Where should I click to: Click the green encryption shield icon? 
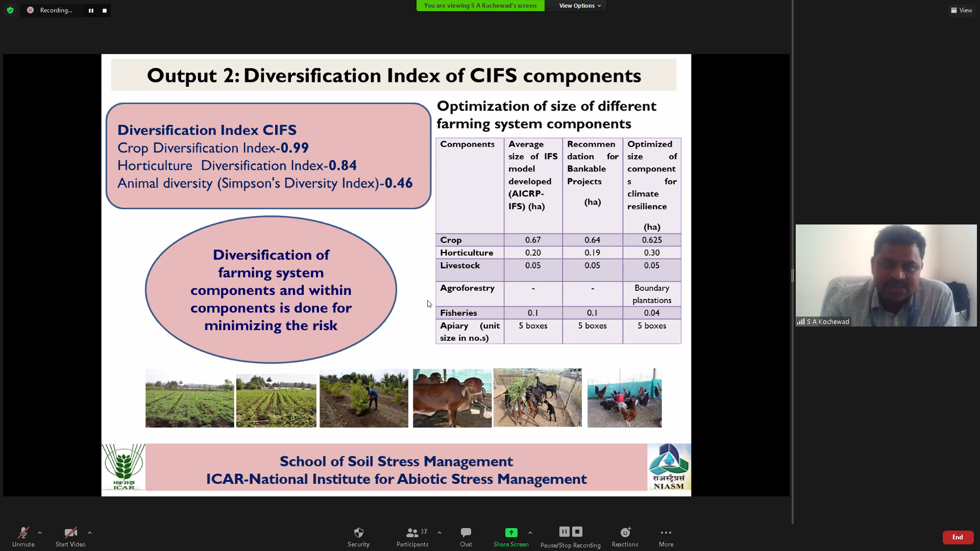pos(10,10)
